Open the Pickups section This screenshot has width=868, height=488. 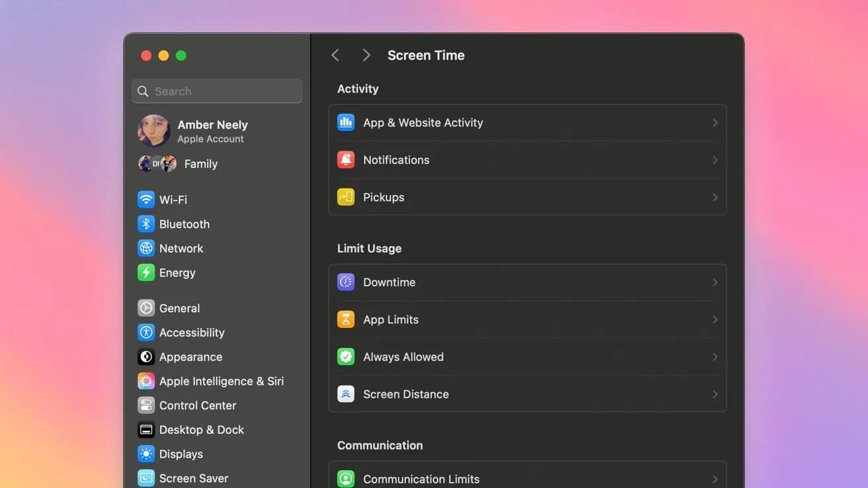(384, 197)
